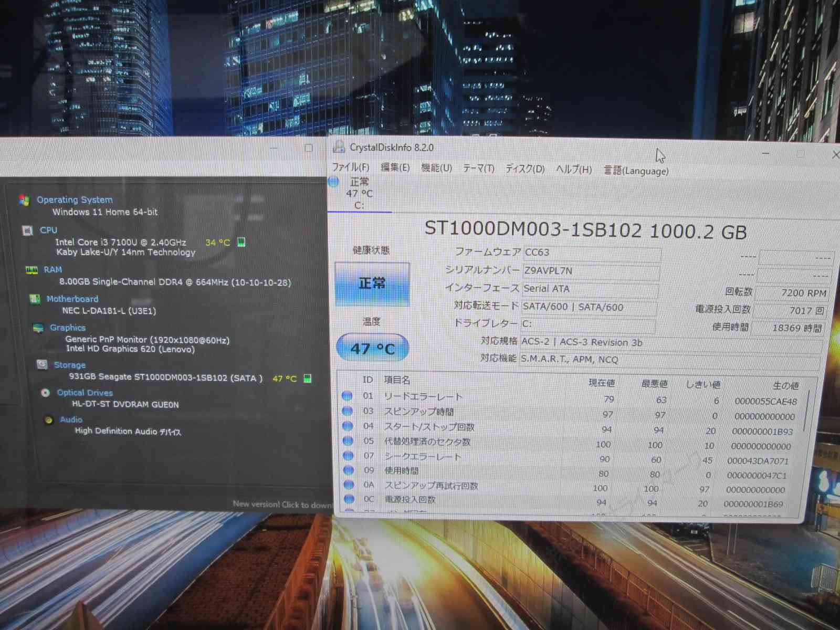Open the ヘルプ(H) menu
The image size is (840, 630).
(574, 170)
